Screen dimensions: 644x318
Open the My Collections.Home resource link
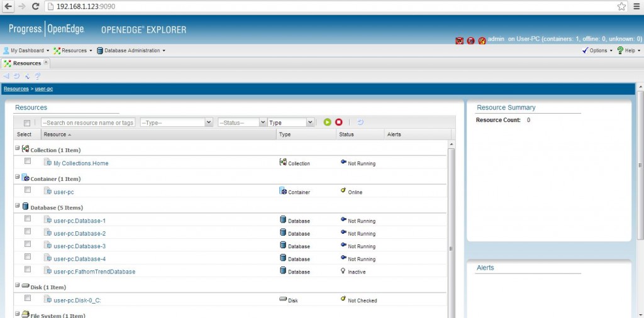[81, 163]
